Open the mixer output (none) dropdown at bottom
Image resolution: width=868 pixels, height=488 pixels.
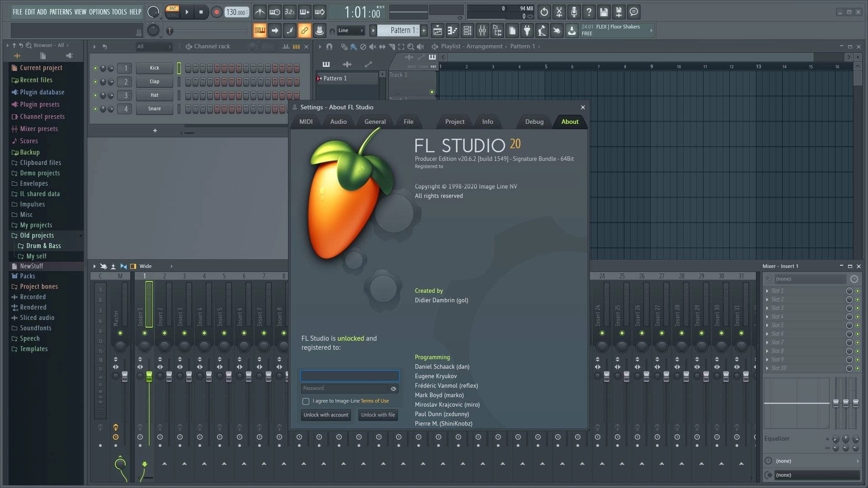coord(817,475)
